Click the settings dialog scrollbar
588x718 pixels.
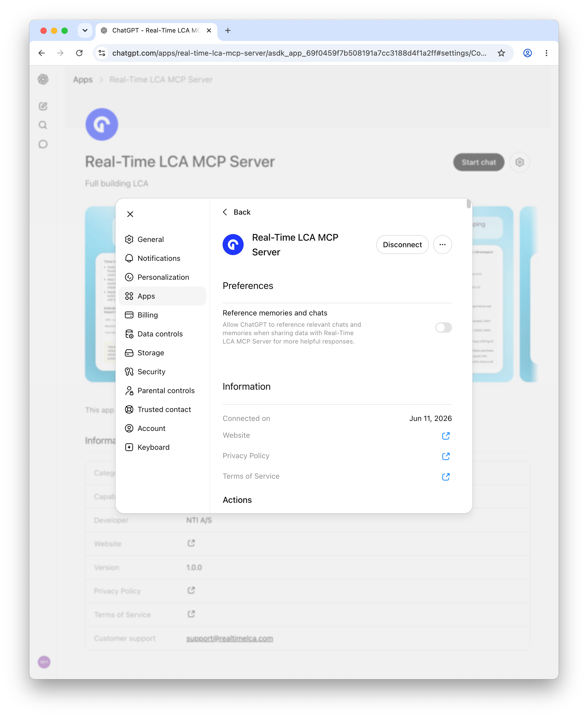[x=469, y=204]
